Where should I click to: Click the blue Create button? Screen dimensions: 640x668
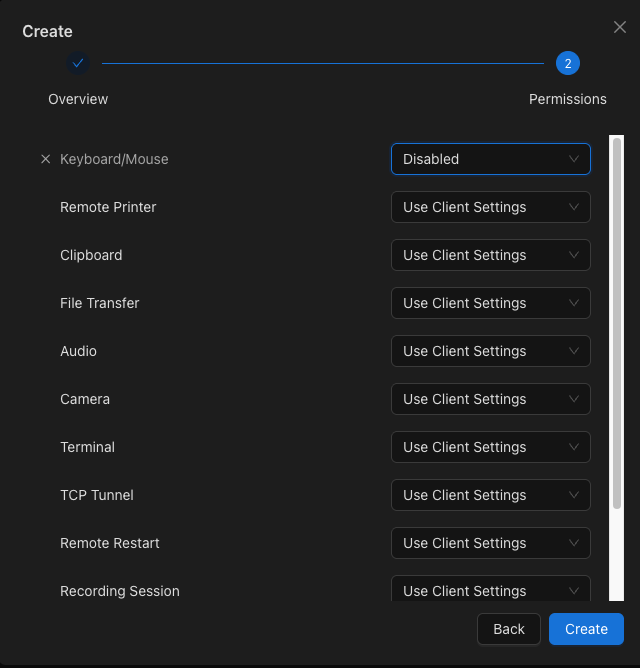(586, 629)
